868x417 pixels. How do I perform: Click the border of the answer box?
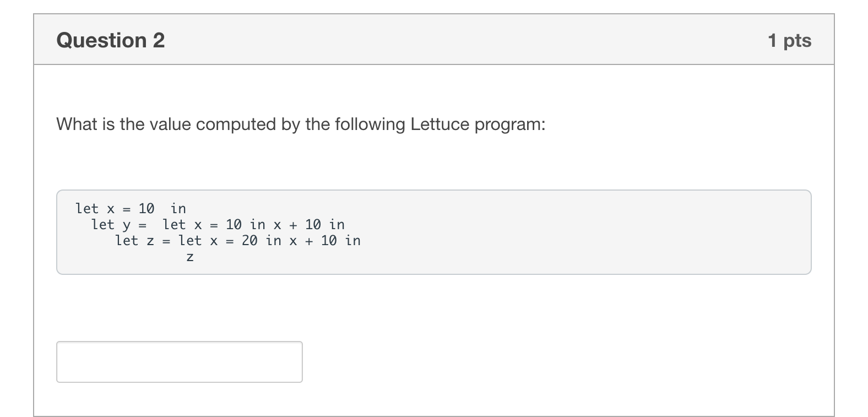pos(179,343)
